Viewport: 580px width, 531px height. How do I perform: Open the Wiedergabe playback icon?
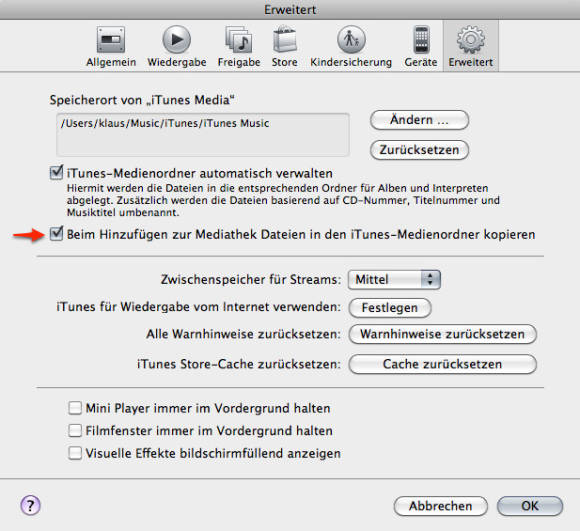(x=176, y=39)
